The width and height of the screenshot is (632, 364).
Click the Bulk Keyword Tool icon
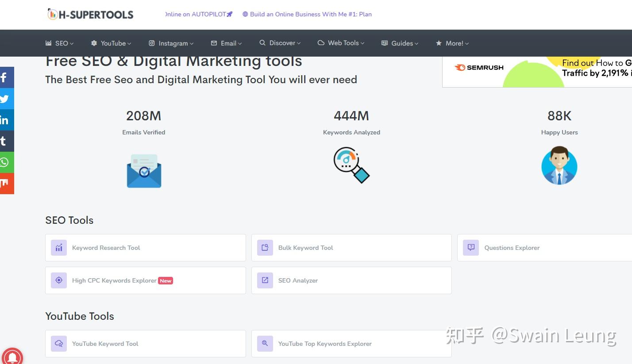pos(265,248)
